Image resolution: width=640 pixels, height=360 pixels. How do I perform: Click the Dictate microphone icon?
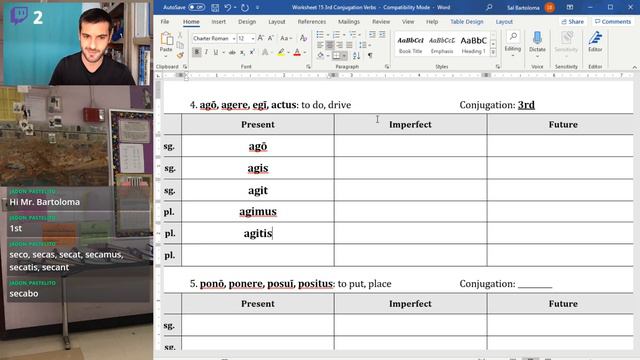pos(537,38)
